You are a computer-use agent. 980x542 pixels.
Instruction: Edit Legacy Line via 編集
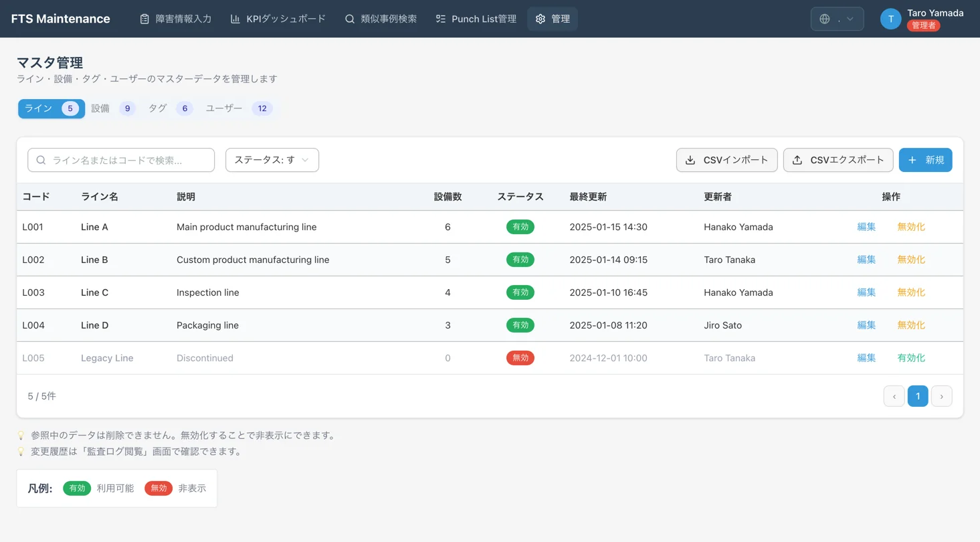[x=866, y=358]
